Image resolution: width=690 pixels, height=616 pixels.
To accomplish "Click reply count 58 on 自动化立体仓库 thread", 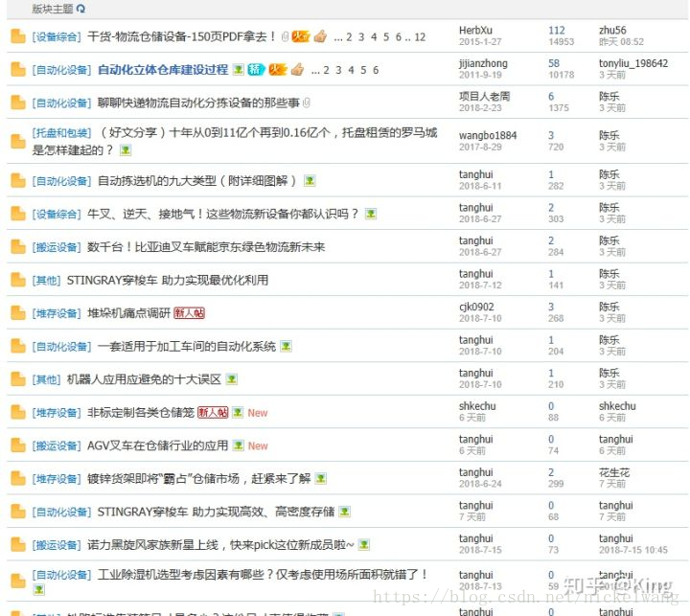I will click(x=554, y=63).
